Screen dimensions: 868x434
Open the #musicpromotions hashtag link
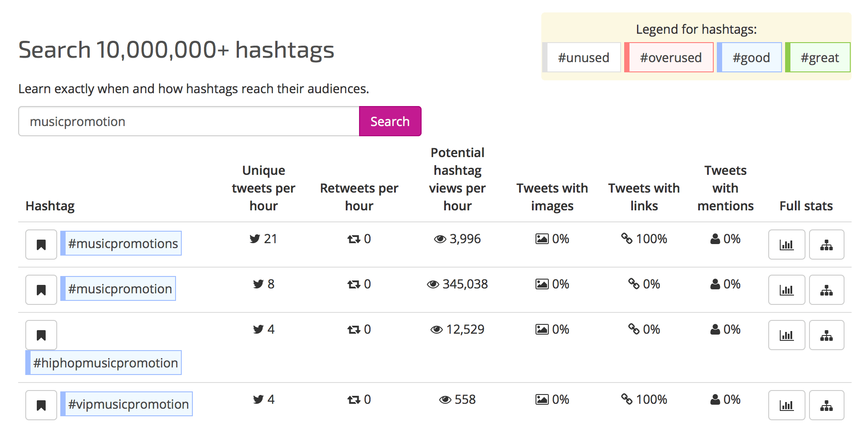coord(123,244)
